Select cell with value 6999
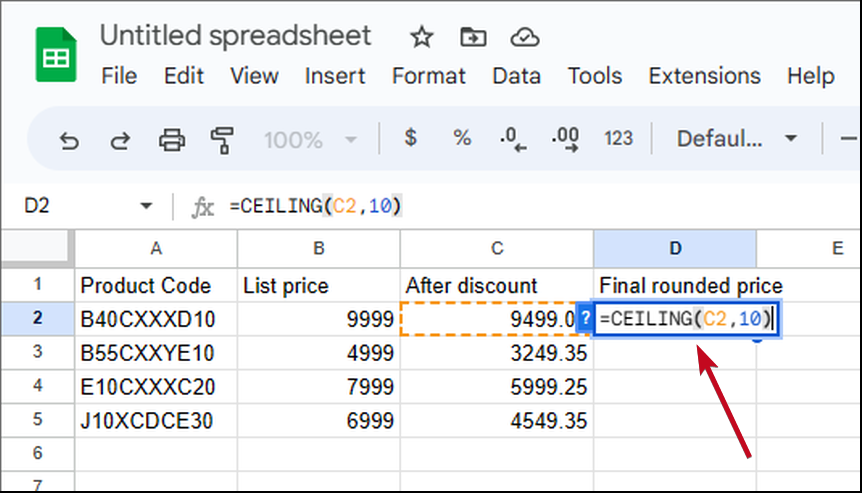The image size is (862, 493). click(x=318, y=420)
